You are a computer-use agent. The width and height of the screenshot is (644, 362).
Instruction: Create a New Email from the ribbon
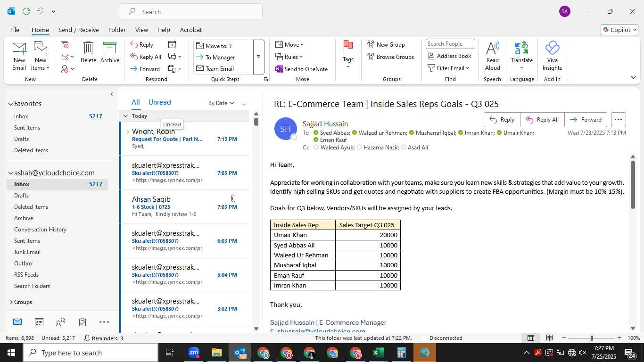point(19,56)
